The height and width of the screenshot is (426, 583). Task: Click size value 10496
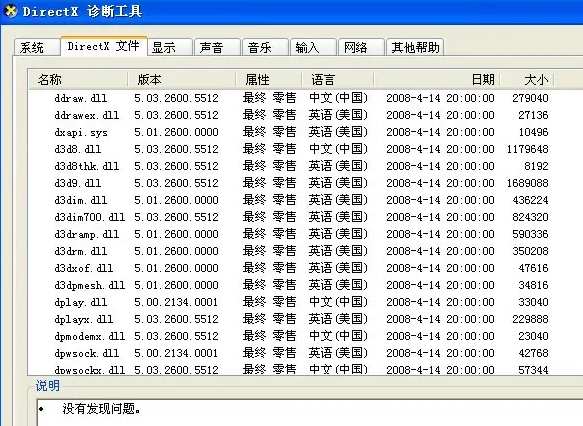(533, 132)
